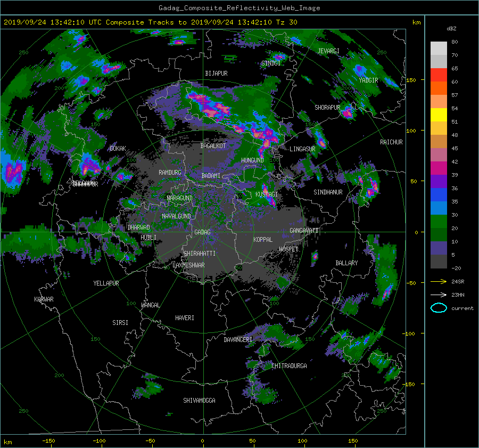
Task: Click the GOKAK city label
Action: point(118,149)
